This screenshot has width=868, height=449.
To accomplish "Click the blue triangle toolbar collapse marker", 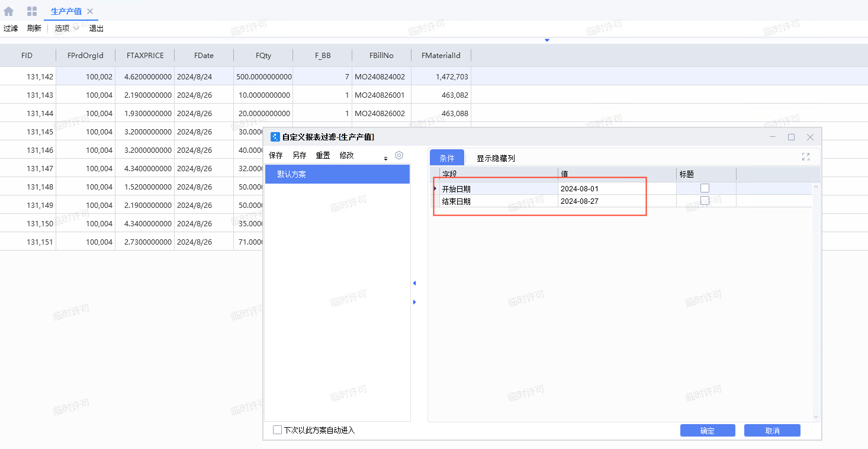I will click(x=547, y=40).
